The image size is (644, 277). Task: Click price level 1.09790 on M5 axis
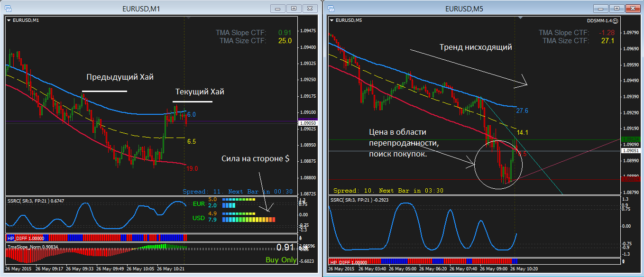click(x=631, y=33)
